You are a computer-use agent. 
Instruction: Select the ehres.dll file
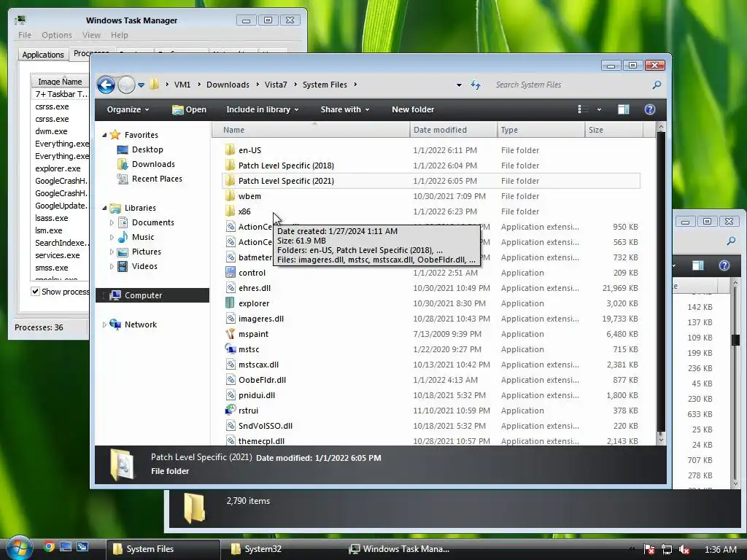click(x=431, y=288)
